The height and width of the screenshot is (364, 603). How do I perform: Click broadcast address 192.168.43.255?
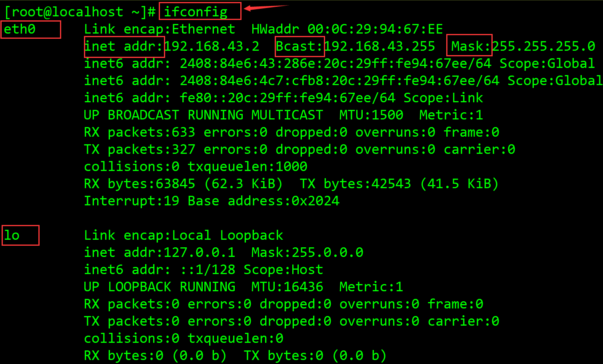(379, 46)
